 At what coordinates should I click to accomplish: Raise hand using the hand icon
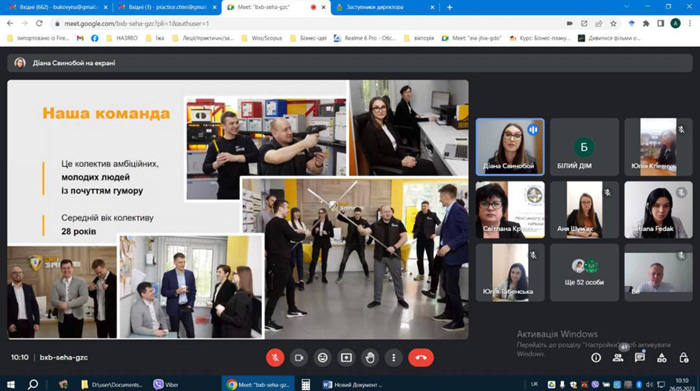370,358
